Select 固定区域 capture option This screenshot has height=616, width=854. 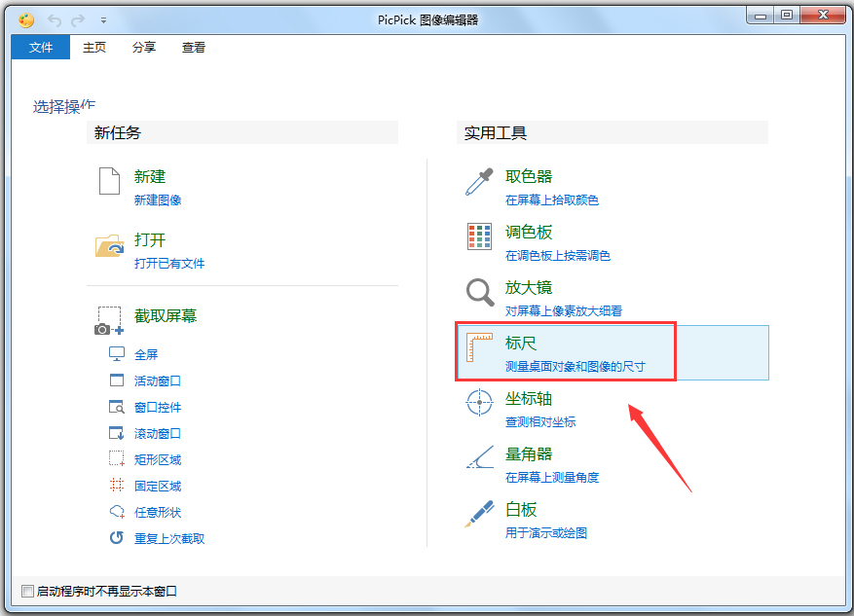[158, 486]
